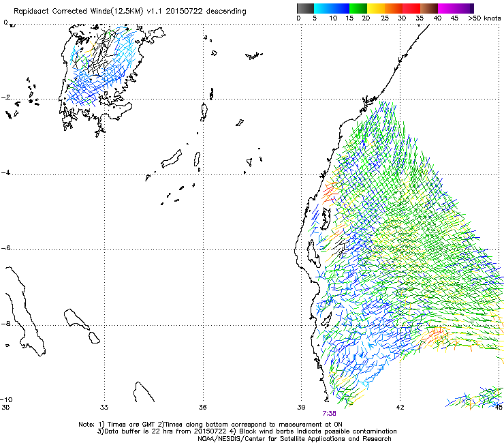
Task: Click the legend label '25'
Action: (x=385, y=18)
